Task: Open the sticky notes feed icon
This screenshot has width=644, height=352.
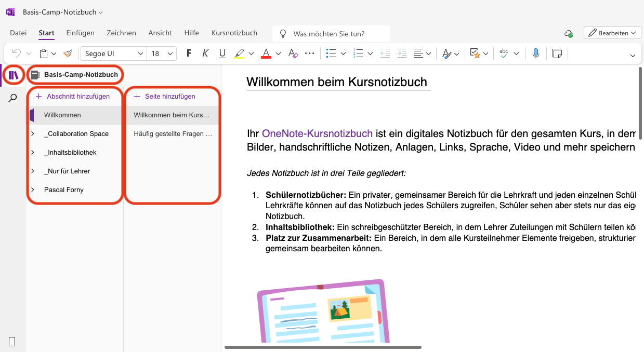Action: 557,53
